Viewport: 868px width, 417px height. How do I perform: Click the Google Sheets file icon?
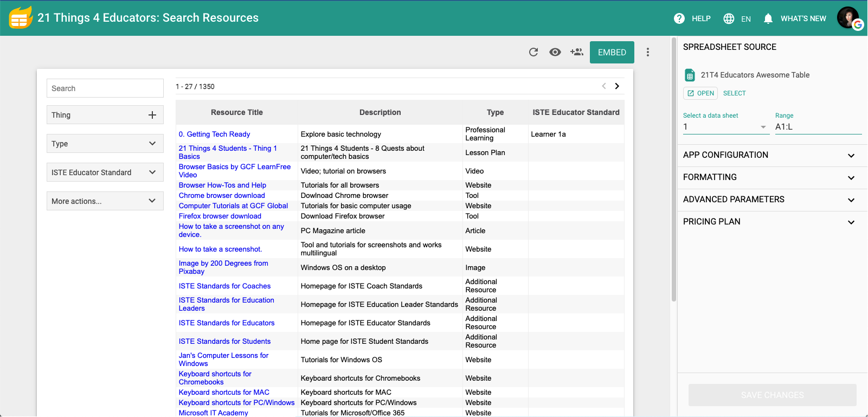click(690, 75)
